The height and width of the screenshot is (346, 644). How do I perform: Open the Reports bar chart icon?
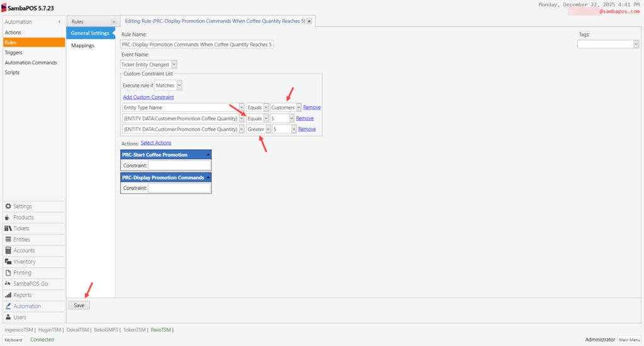(x=8, y=295)
